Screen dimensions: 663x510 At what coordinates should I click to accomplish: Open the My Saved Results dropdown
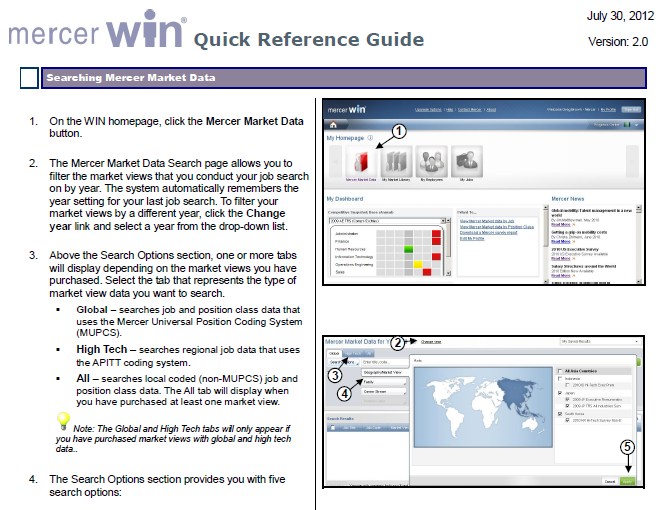click(600, 341)
